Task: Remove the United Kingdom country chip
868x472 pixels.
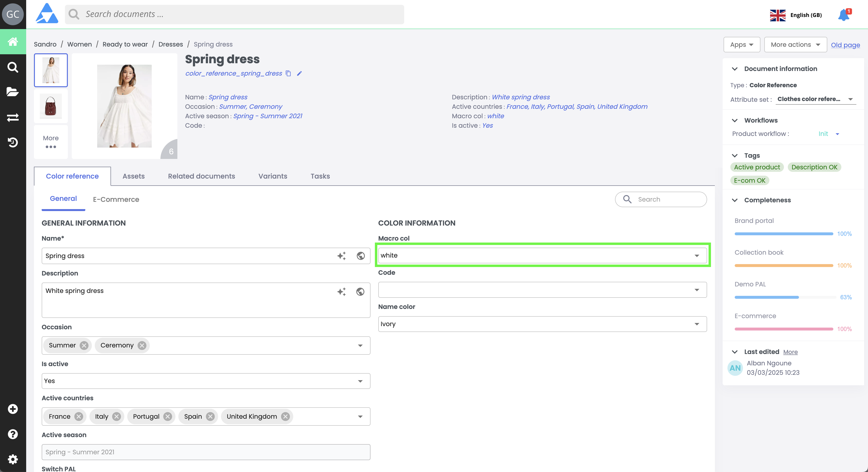Action: (285, 417)
